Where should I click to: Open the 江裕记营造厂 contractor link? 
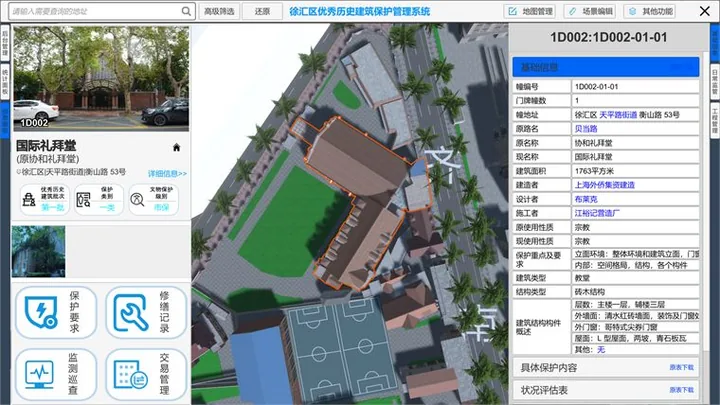pos(597,213)
